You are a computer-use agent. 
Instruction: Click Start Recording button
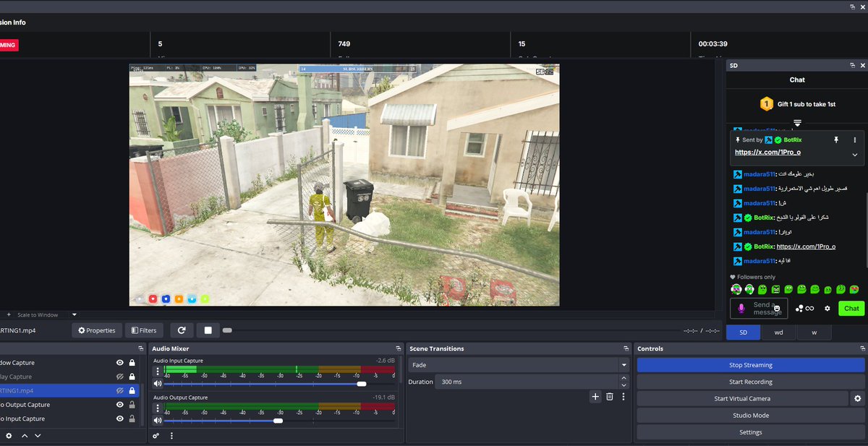pyautogui.click(x=751, y=382)
